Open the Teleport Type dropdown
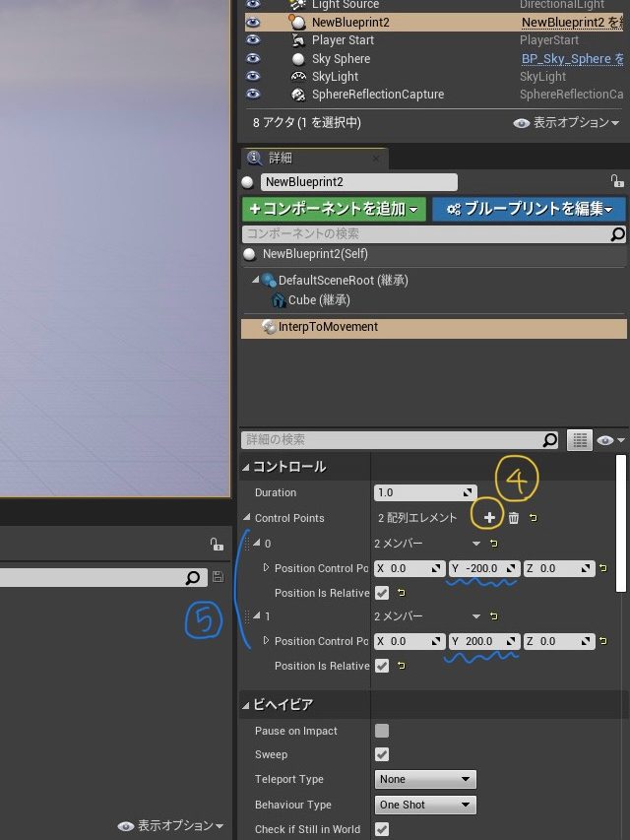The width and height of the screenshot is (630, 840). [x=425, y=779]
